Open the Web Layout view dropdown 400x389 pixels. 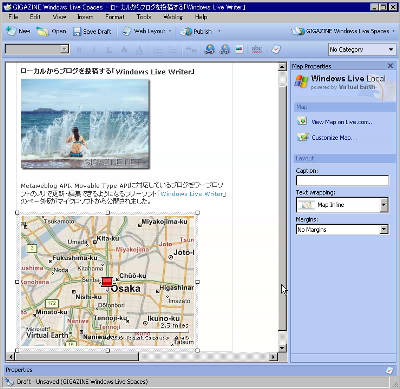click(147, 31)
